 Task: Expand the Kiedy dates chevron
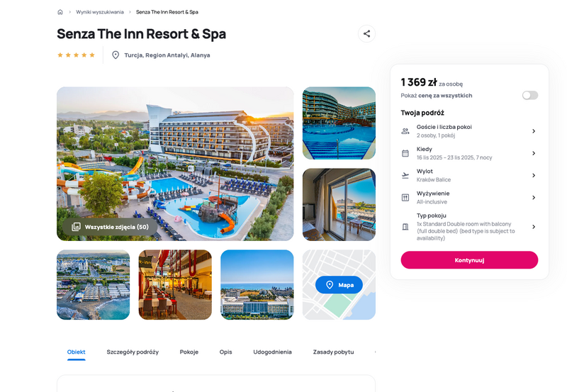(534, 153)
